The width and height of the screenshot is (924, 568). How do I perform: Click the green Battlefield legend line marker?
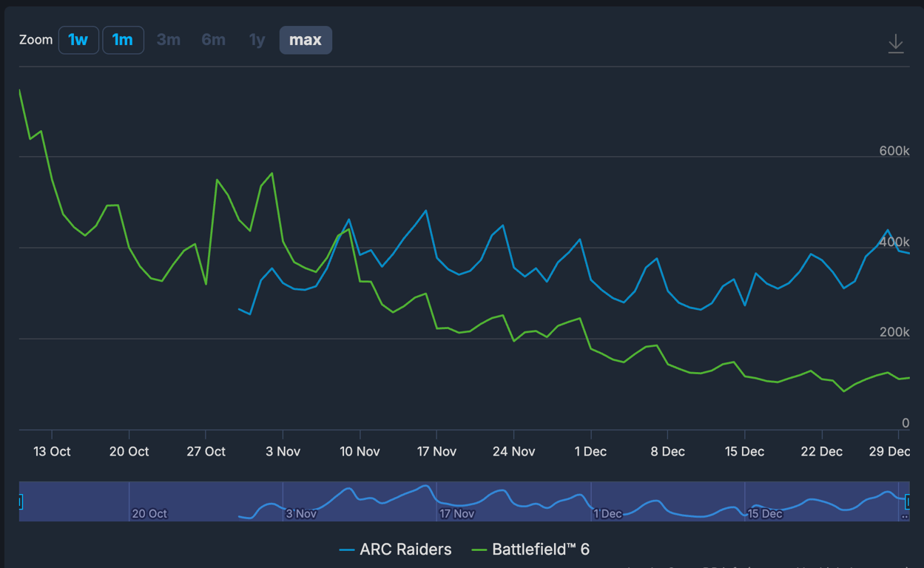[x=479, y=550]
